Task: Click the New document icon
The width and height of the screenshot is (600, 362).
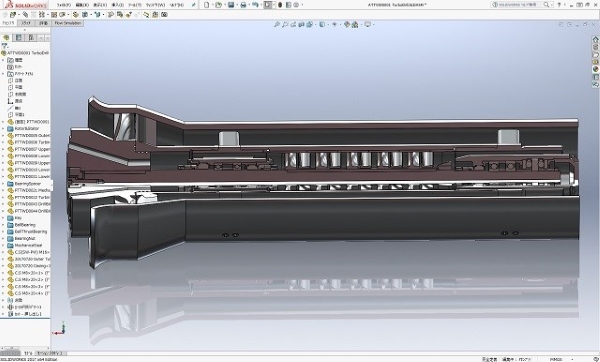Action: click(207, 5)
